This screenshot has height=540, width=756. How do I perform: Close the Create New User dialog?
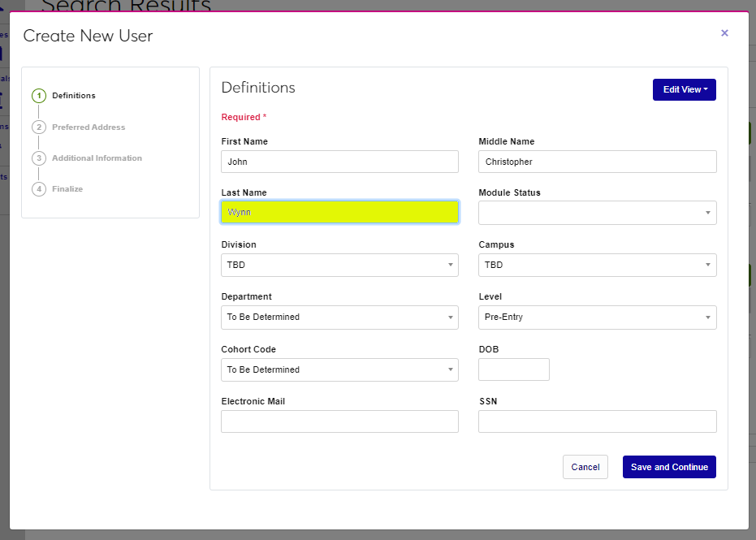coord(724,33)
